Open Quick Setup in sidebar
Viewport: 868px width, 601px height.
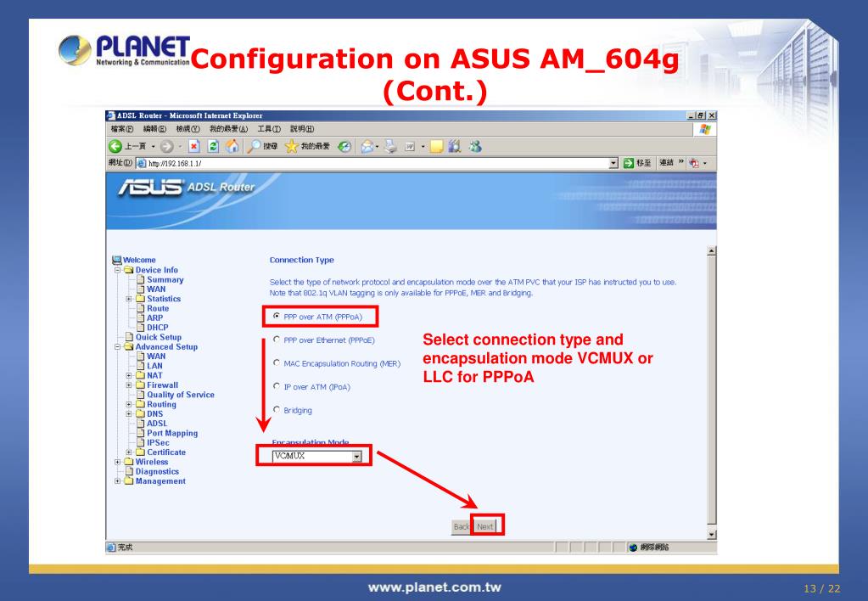[x=159, y=337]
